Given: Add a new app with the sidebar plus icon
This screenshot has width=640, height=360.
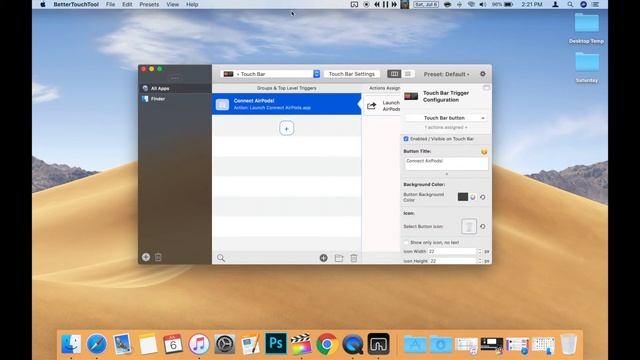Looking at the screenshot, I should (146, 257).
